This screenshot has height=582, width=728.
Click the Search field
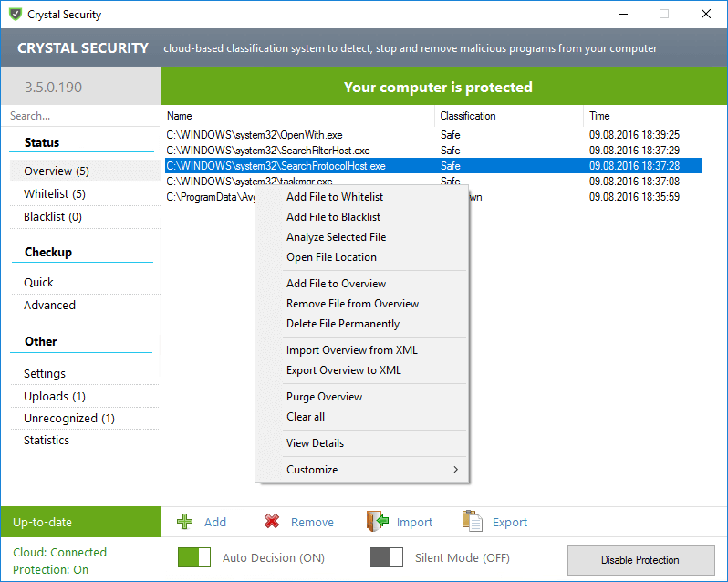tap(81, 116)
